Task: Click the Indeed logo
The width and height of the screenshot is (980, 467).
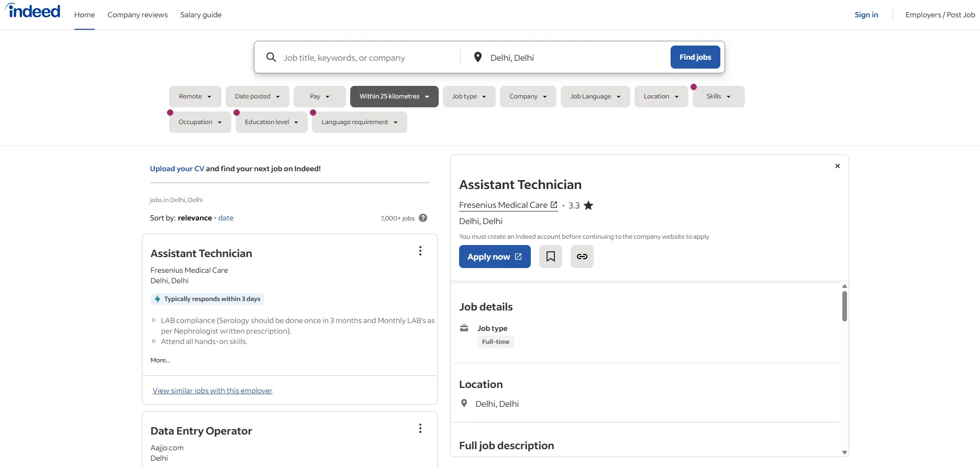Action: coord(33,11)
